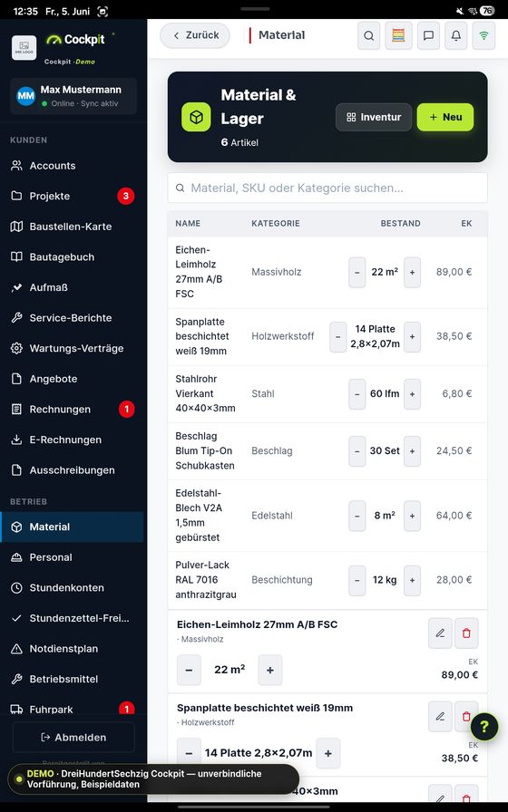508x812 pixels.
Task: Increase stock of Edelstahl-Blech V2A row
Action: [x=412, y=516]
